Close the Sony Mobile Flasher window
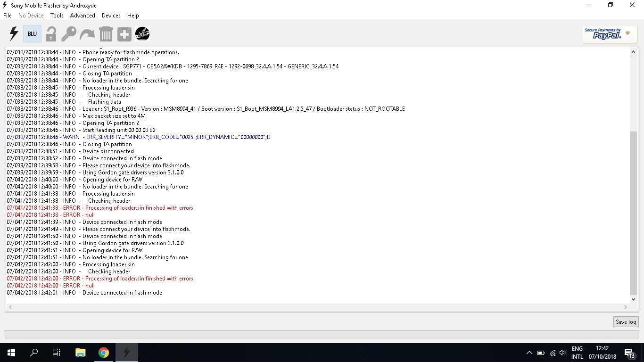This screenshot has width=644, height=362. click(633, 5)
